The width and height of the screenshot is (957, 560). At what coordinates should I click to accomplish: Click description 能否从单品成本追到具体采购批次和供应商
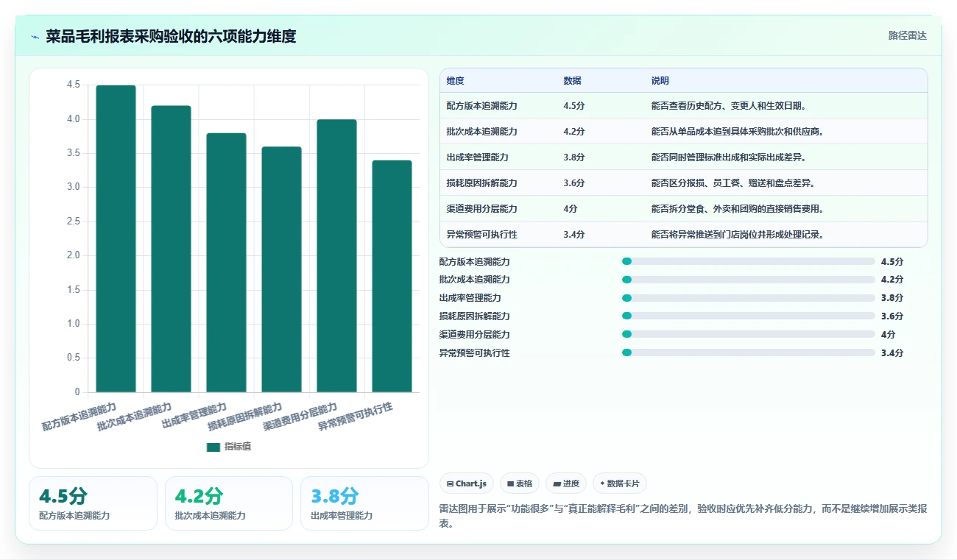coord(737,132)
